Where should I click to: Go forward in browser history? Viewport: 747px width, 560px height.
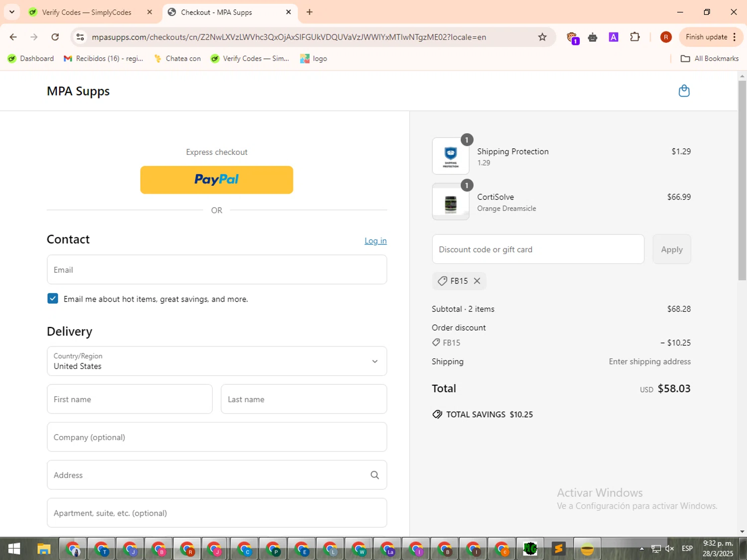coord(34,37)
